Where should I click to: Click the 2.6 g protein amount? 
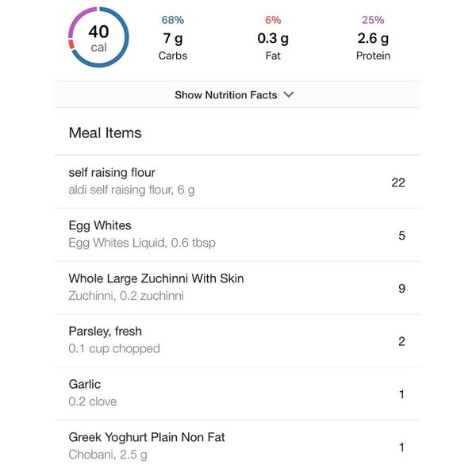373,38
